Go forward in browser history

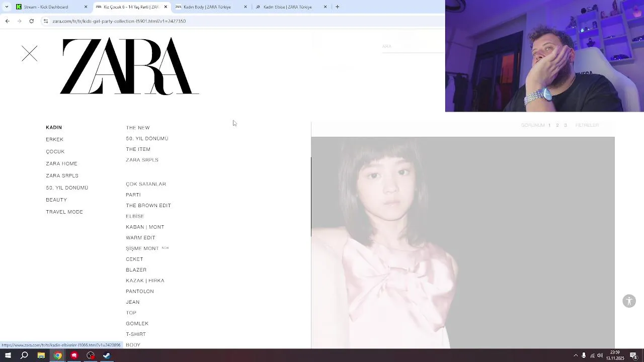[x=19, y=21]
